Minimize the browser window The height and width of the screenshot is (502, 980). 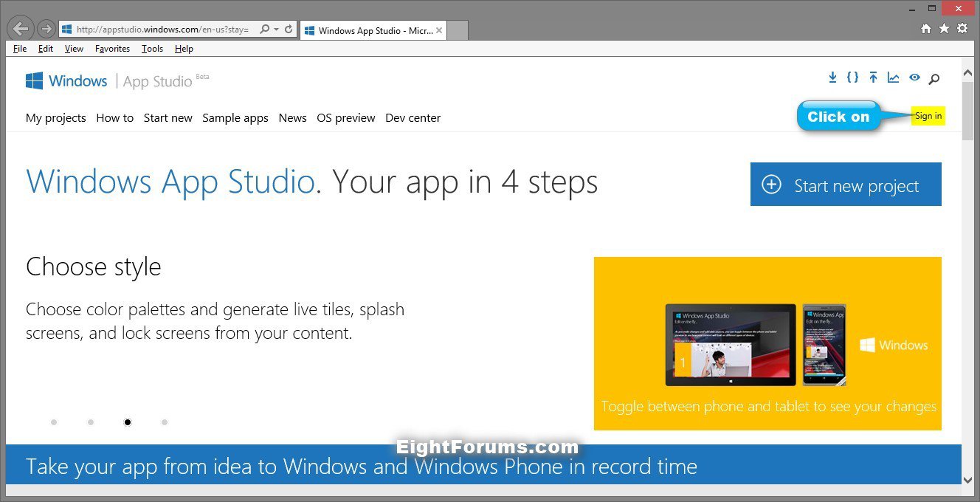[913, 8]
